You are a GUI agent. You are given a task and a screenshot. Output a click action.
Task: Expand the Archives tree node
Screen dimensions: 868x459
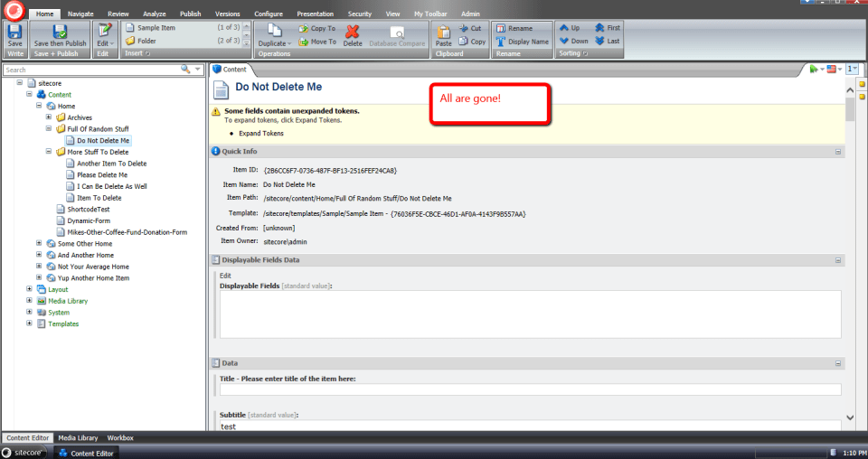pyautogui.click(x=50, y=117)
